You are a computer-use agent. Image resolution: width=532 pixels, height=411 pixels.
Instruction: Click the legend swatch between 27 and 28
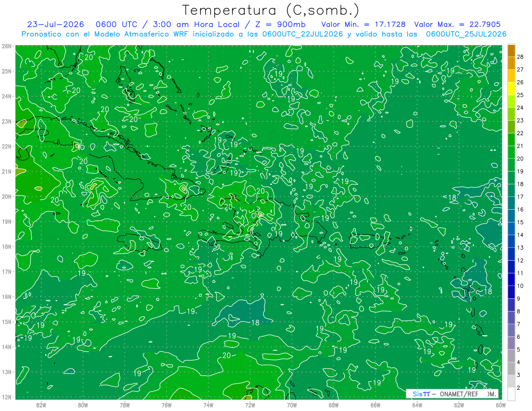click(x=511, y=63)
